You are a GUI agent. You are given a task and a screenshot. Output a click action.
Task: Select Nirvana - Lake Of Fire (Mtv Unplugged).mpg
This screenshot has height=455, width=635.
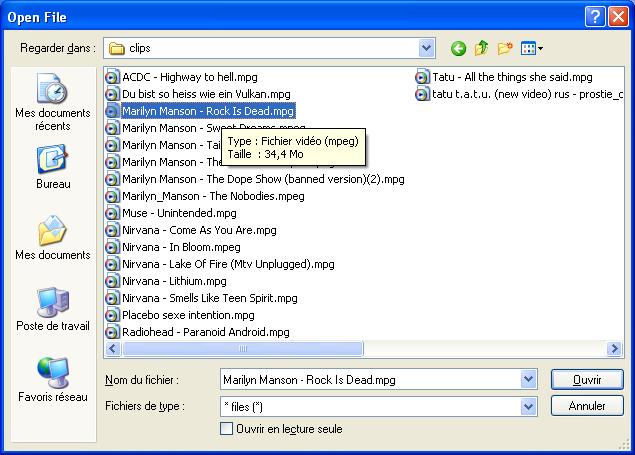228,264
